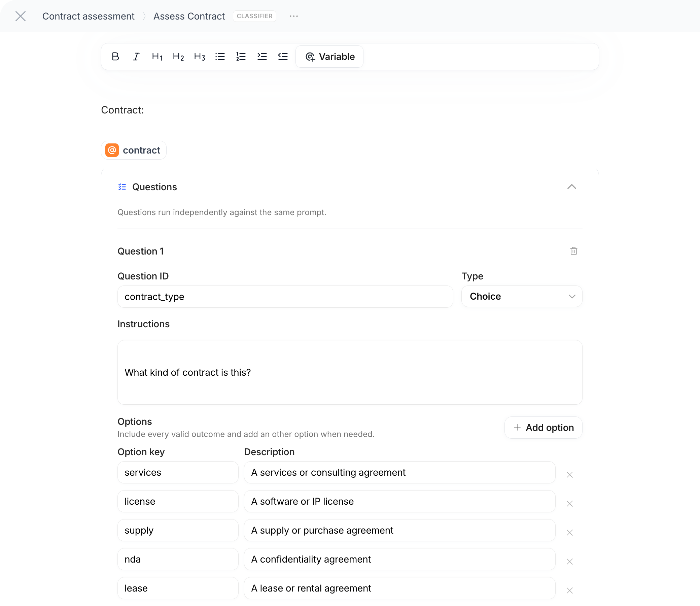Insert a bulleted list

[x=220, y=57]
